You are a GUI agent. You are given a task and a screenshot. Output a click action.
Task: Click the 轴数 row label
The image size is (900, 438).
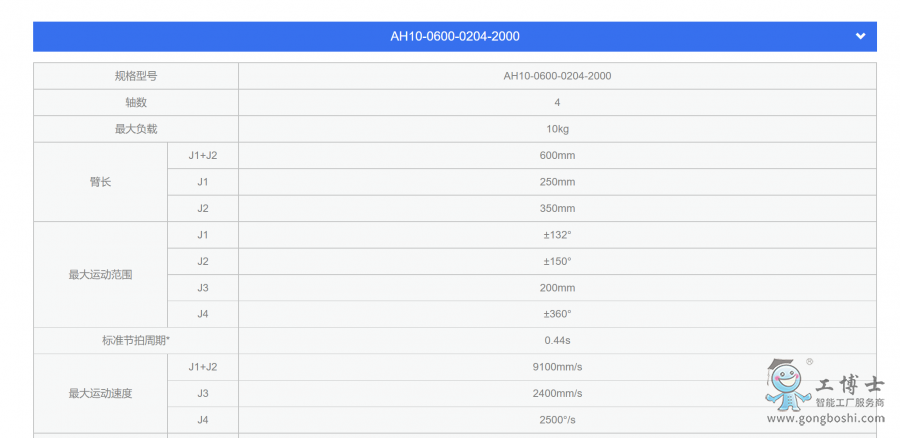click(135, 103)
